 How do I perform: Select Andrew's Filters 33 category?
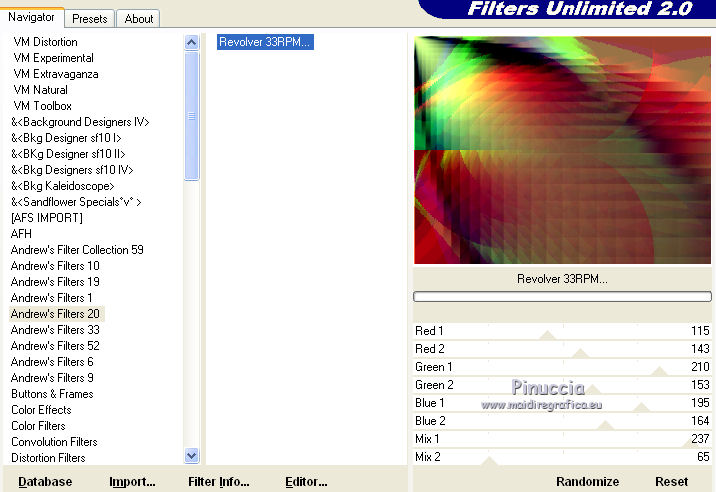pos(55,330)
